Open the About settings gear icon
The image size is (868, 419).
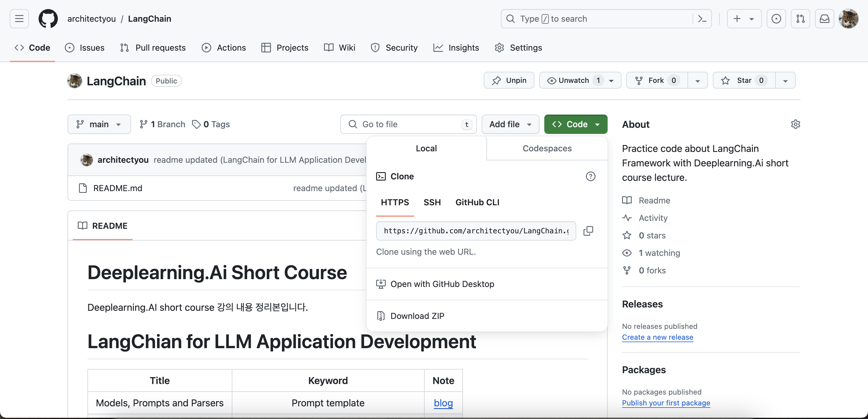point(795,124)
